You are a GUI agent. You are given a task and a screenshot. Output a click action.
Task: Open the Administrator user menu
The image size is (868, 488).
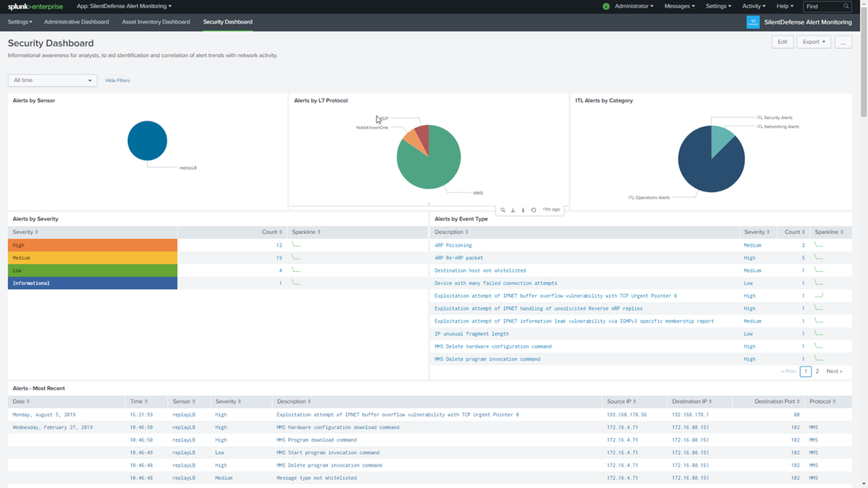tap(634, 6)
